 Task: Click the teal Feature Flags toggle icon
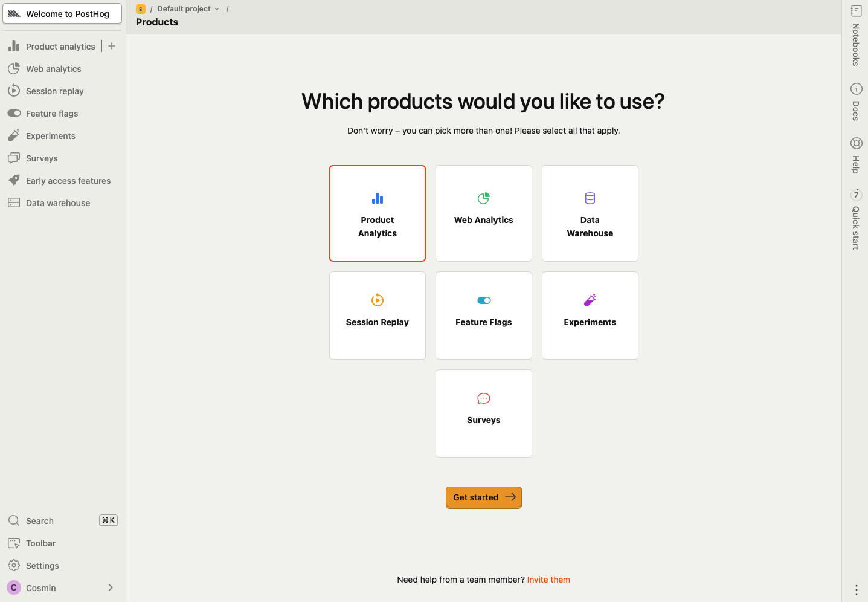(x=484, y=300)
